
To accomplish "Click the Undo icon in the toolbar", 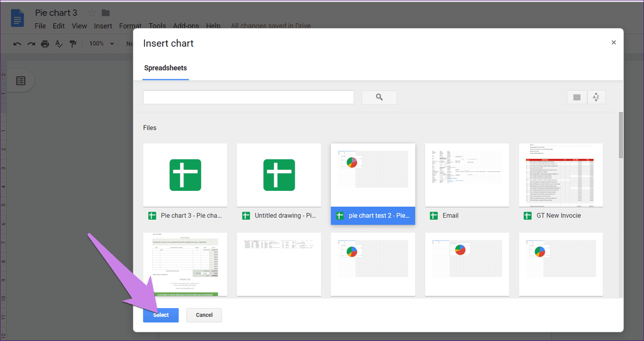I will pos(17,43).
